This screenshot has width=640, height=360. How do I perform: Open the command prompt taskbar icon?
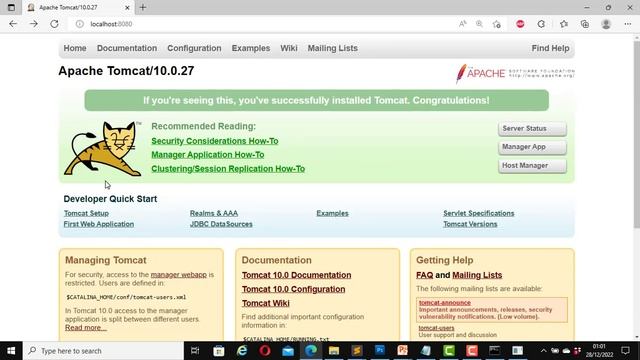tap(495, 351)
